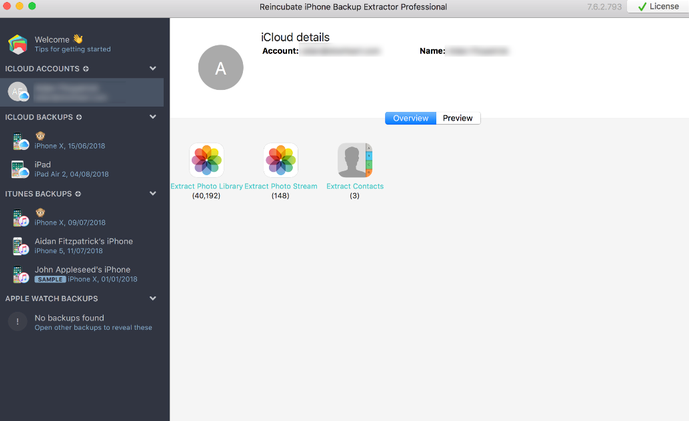Collapse the iCloud Accounts section

pos(153,69)
